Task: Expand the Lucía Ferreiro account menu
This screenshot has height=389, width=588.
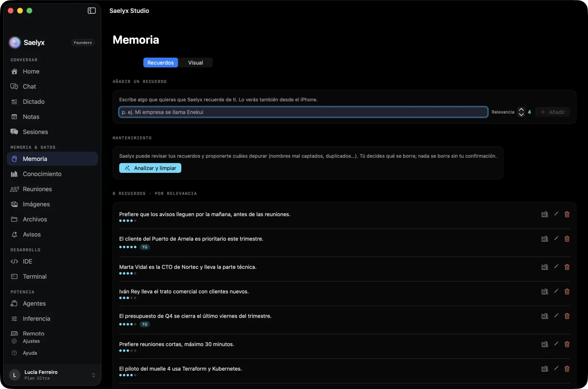Action: pyautogui.click(x=52, y=375)
